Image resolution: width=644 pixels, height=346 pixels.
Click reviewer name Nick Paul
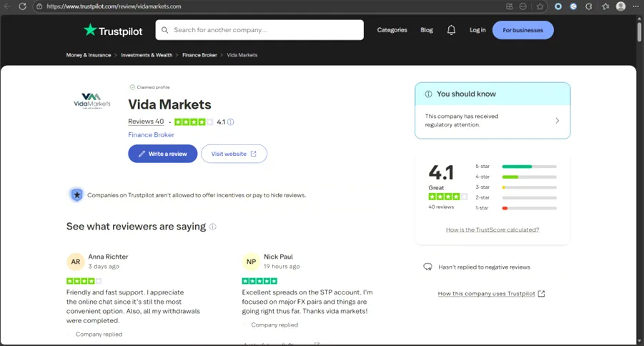(278, 257)
